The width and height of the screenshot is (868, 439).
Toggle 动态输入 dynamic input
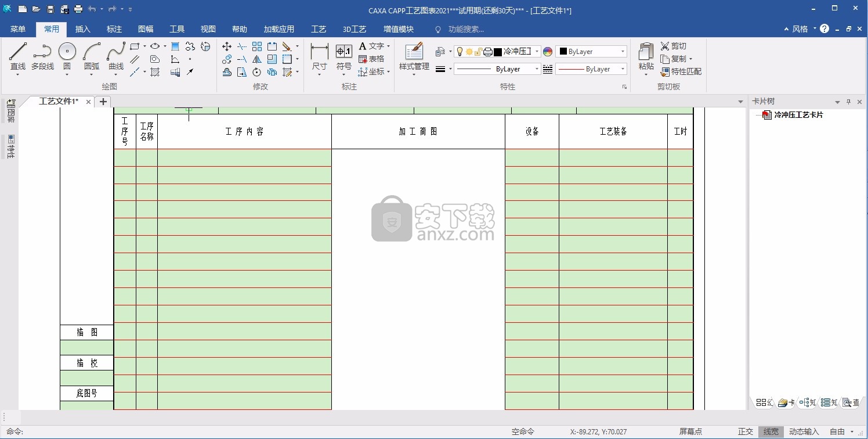(804, 431)
